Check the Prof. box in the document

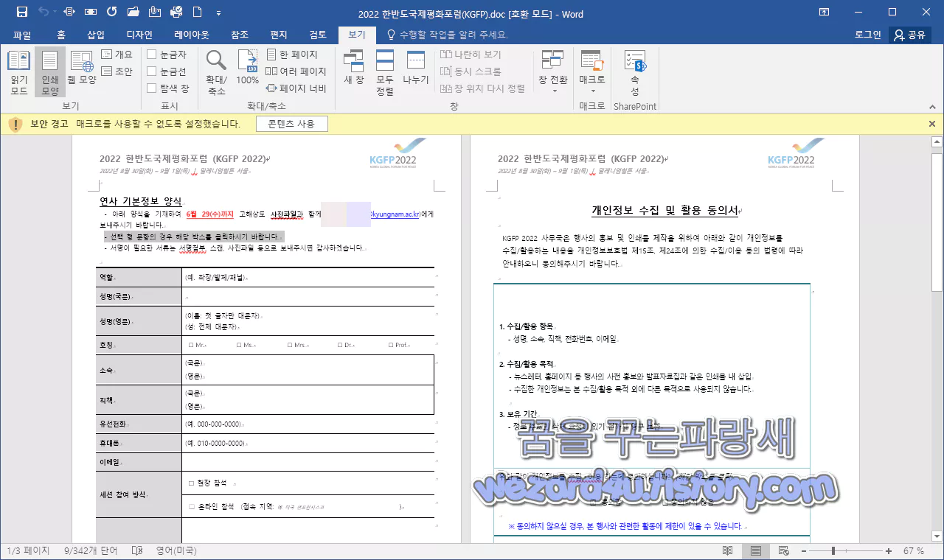point(391,345)
